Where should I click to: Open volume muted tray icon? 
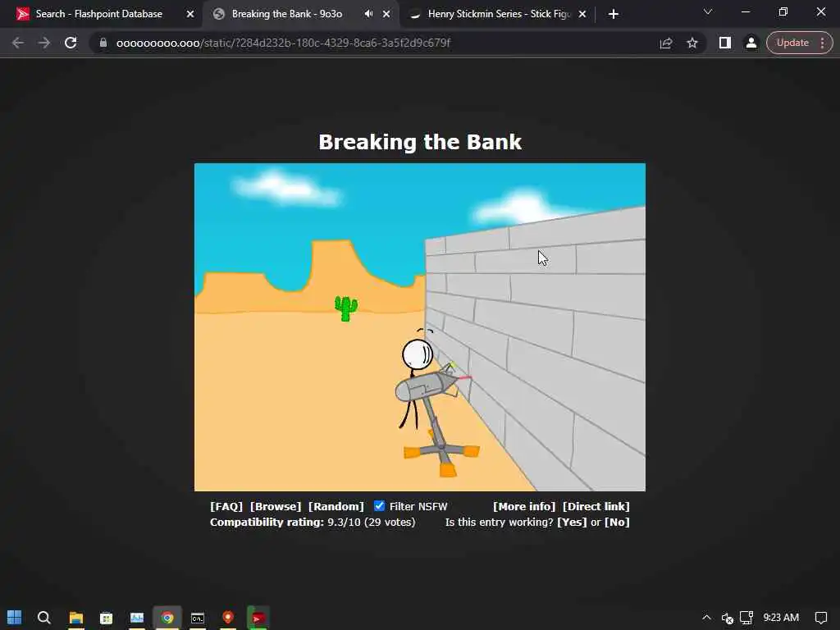coord(727,618)
